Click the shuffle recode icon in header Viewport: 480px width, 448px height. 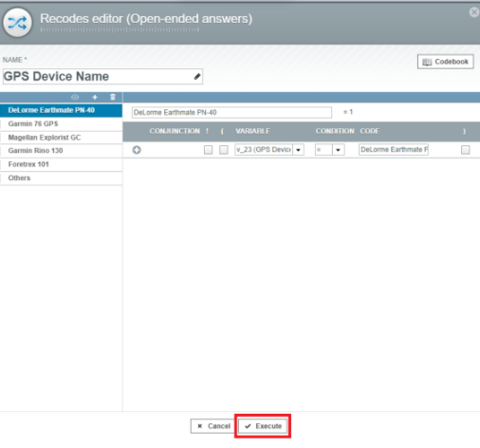point(17,23)
